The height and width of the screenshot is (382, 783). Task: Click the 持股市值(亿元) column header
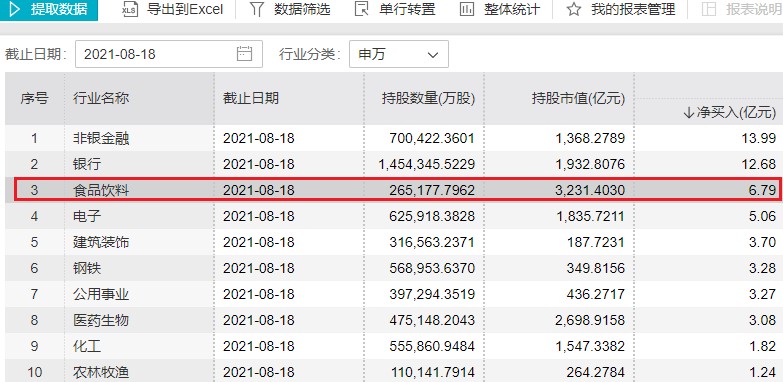(578, 99)
